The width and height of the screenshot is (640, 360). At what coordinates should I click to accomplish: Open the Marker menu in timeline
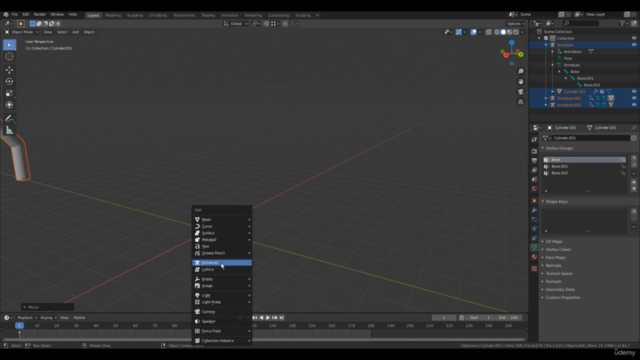(x=79, y=318)
